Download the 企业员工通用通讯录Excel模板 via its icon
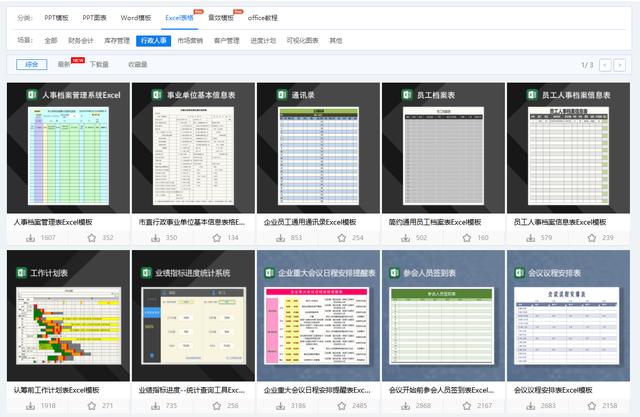 click(x=280, y=238)
